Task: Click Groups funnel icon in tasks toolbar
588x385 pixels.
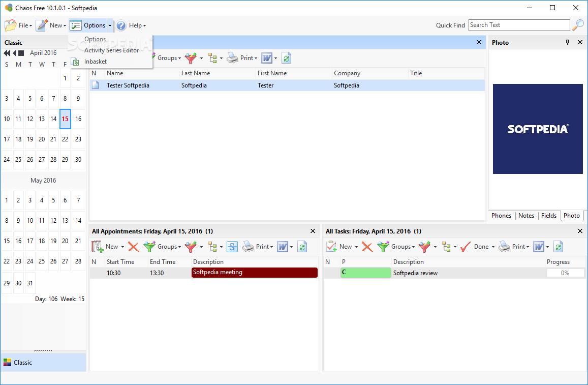Action: pyautogui.click(x=383, y=247)
